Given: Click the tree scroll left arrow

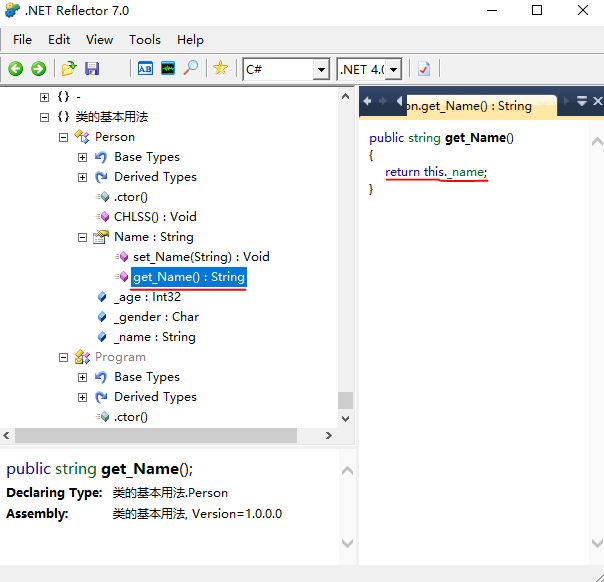Looking at the screenshot, I should (6, 435).
